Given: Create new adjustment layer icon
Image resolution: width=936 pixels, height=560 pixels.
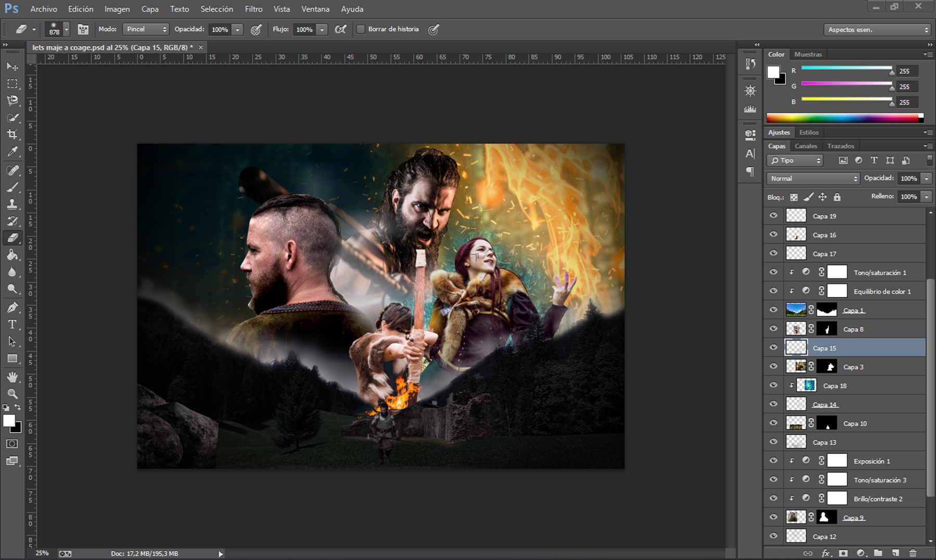Looking at the screenshot, I should (x=861, y=553).
